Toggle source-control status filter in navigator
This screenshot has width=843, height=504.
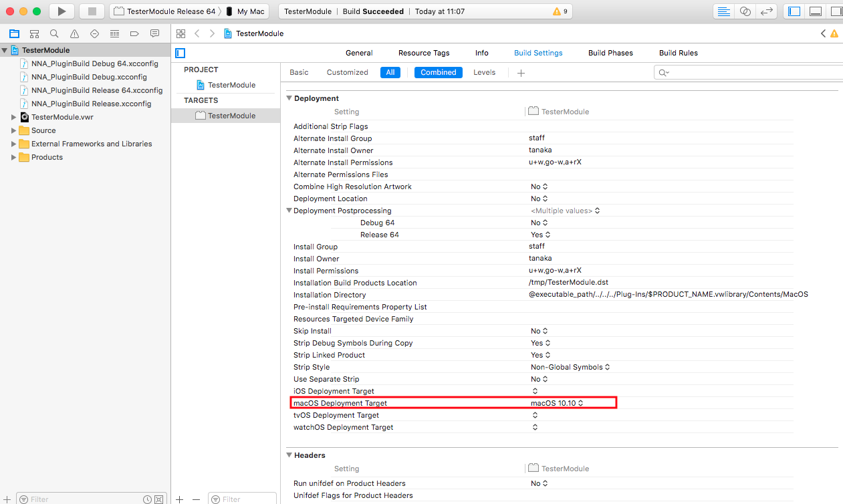[x=159, y=499]
